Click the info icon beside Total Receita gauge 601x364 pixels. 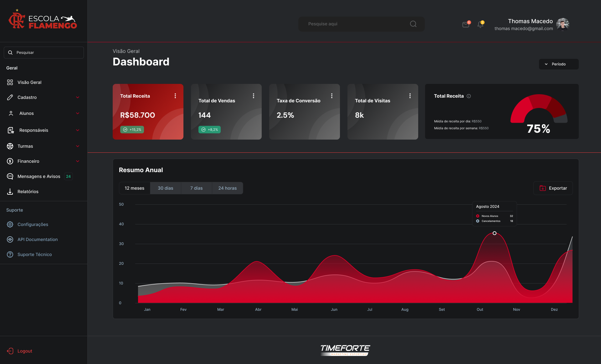[469, 96]
